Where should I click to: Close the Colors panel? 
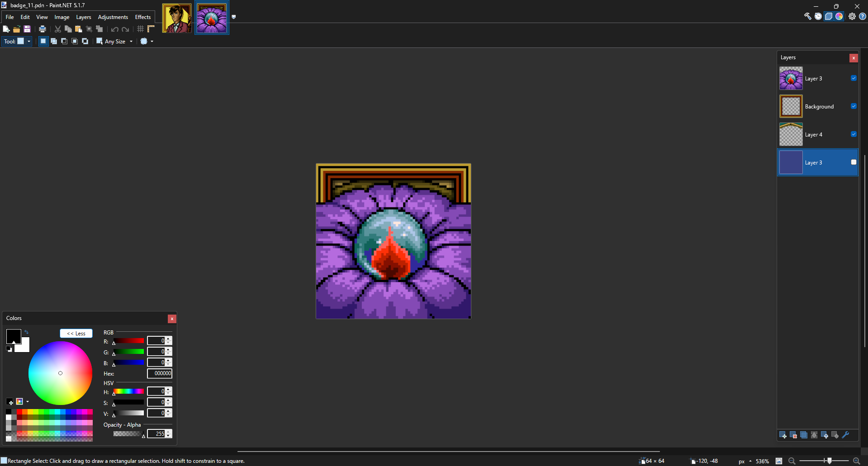pos(172,319)
